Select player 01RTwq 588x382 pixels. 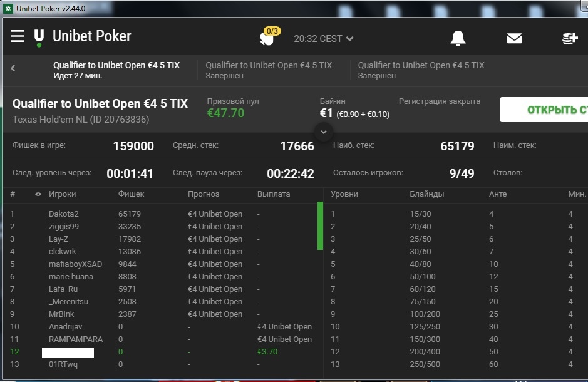[63, 364]
